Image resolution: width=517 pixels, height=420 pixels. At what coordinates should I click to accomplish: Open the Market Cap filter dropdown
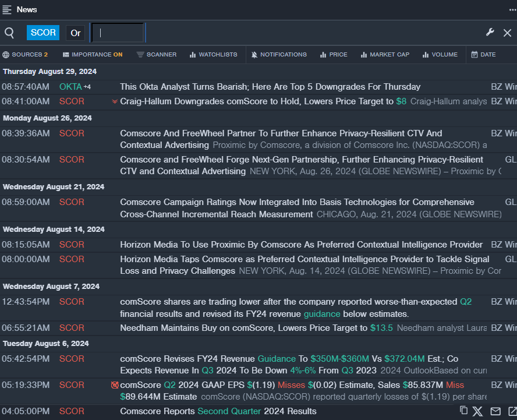click(384, 55)
